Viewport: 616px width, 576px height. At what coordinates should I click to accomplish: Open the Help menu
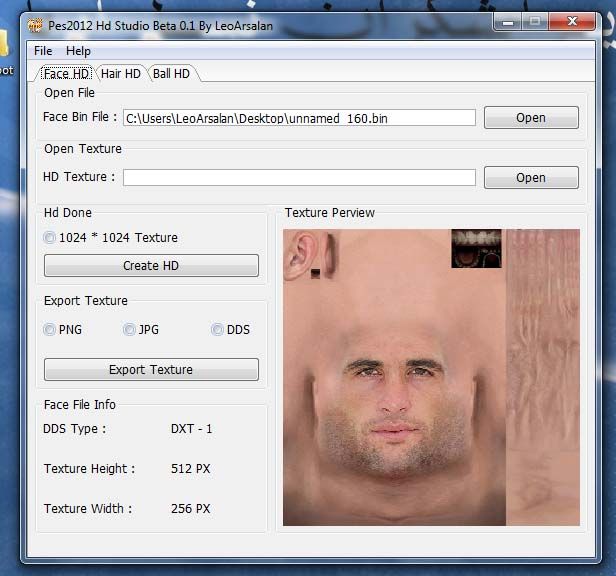78,51
